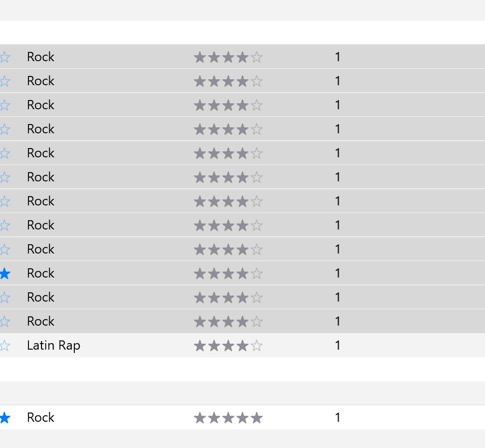Favorite the Rock track directly above Latin Rap
485x448 pixels.
[5, 322]
